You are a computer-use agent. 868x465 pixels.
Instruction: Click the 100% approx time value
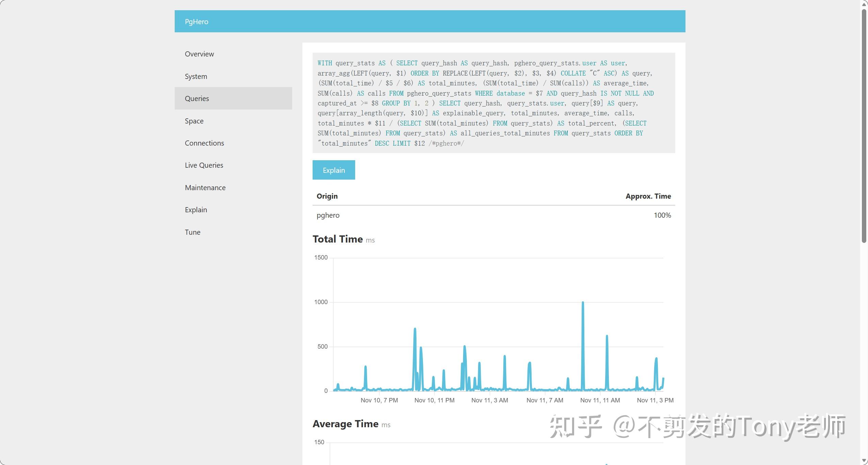point(662,215)
